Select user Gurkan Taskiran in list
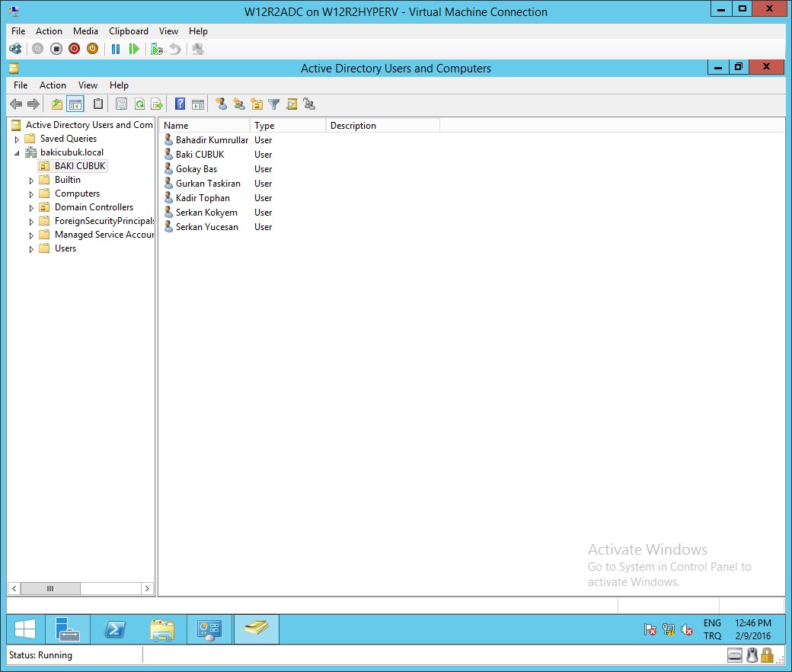The width and height of the screenshot is (792, 672). tap(208, 184)
